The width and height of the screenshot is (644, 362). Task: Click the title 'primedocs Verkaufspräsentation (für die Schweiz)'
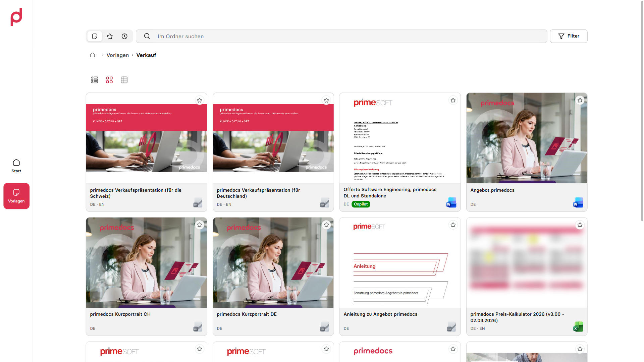pos(136,193)
